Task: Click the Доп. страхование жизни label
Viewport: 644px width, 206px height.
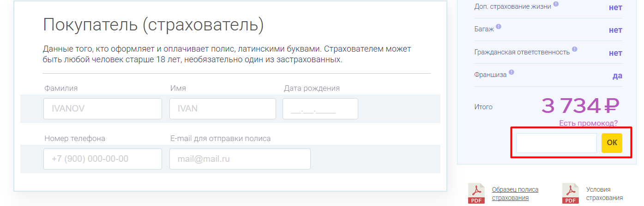Action: 512,6
